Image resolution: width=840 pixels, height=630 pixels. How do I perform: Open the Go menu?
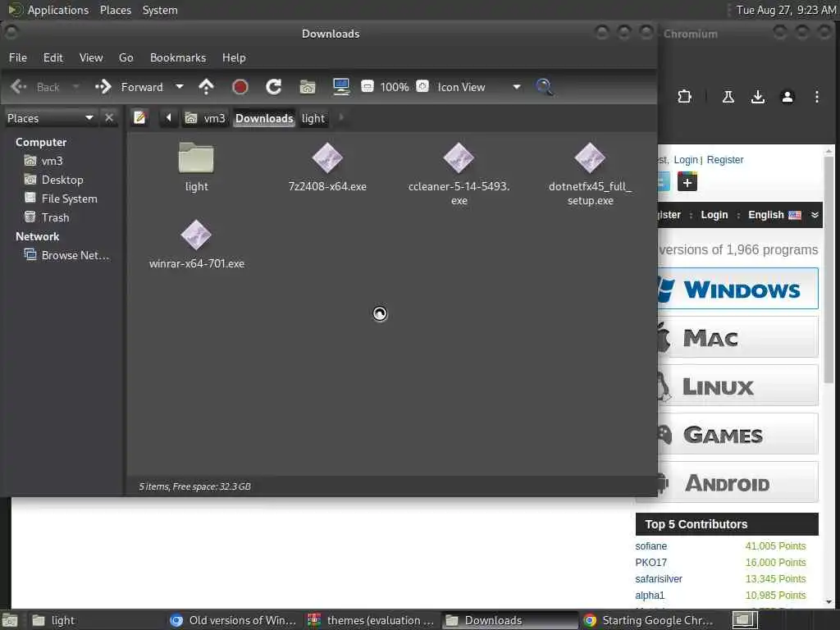coord(126,57)
